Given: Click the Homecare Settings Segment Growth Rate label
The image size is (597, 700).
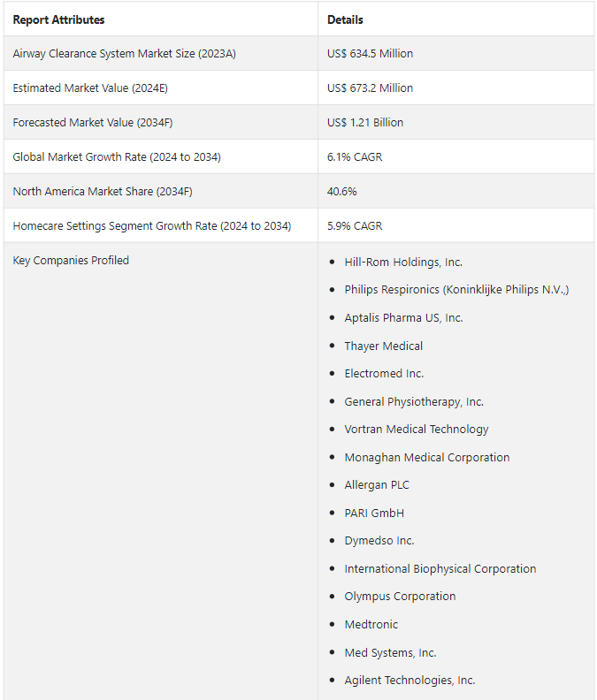Looking at the screenshot, I should click(x=151, y=226).
